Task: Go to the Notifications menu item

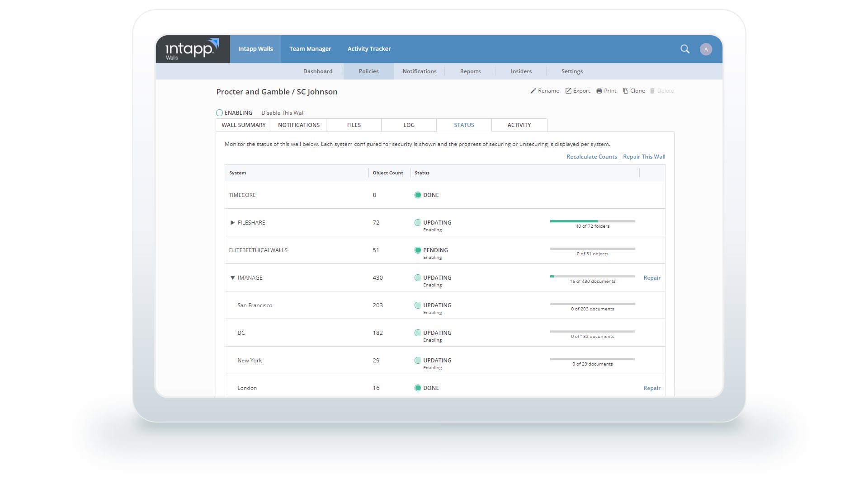Action: pos(420,71)
